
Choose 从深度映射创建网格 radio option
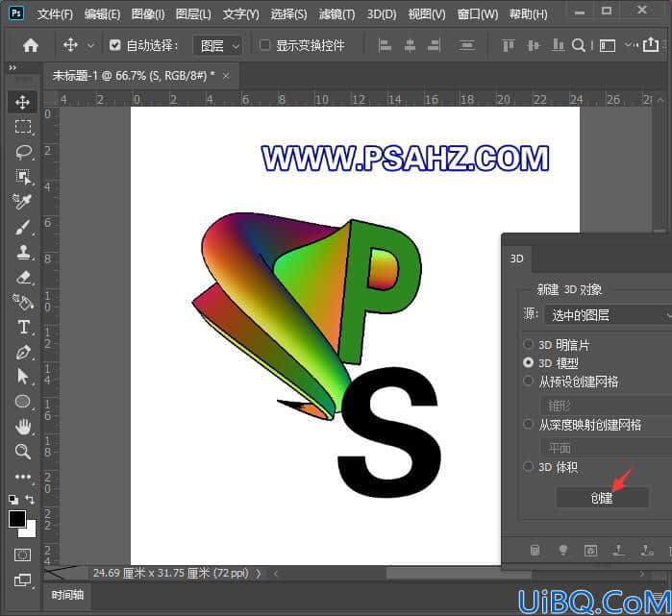point(528,424)
